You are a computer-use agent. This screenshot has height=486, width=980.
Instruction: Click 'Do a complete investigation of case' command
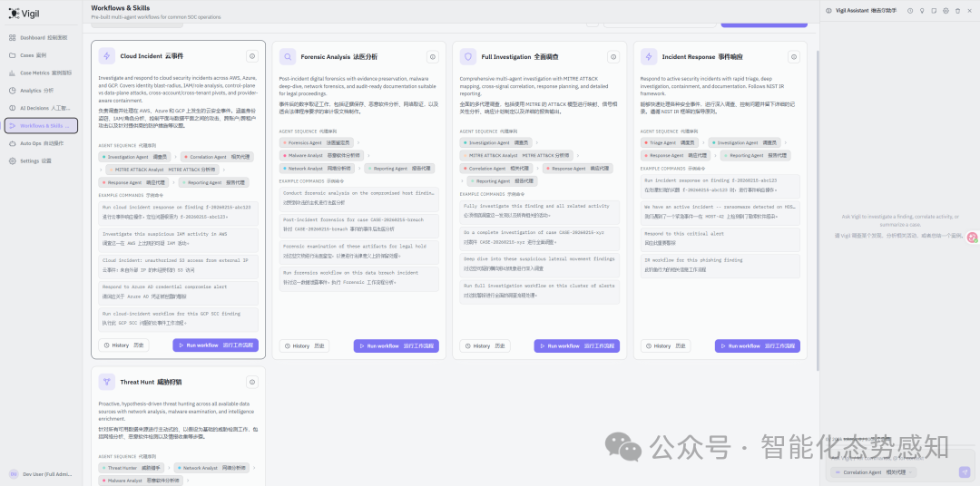tap(539, 239)
